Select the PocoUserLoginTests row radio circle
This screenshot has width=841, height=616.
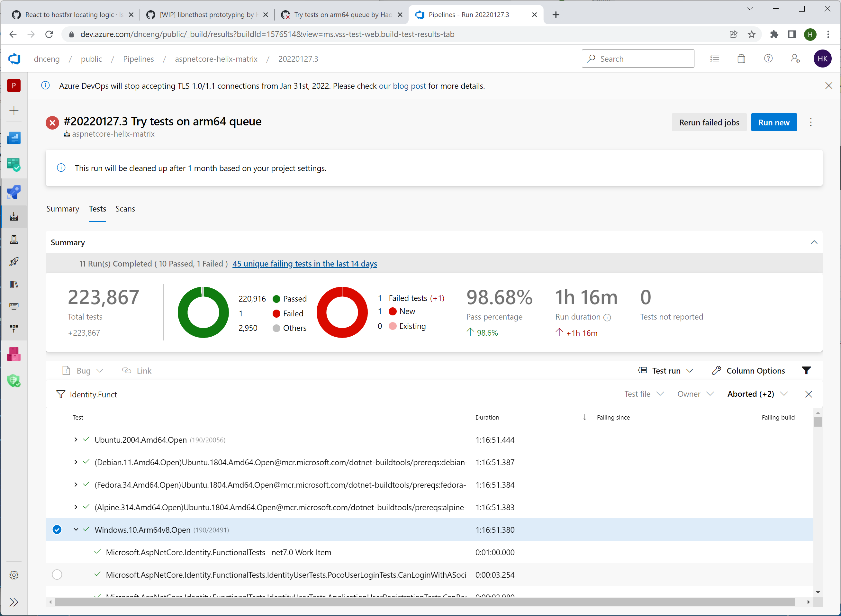57,574
